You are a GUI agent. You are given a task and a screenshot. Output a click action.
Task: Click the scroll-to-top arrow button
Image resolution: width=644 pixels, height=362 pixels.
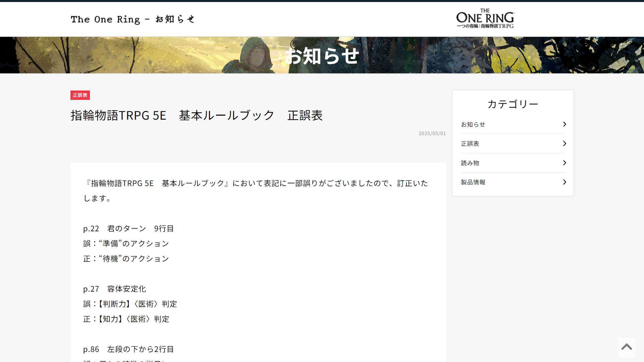627,347
